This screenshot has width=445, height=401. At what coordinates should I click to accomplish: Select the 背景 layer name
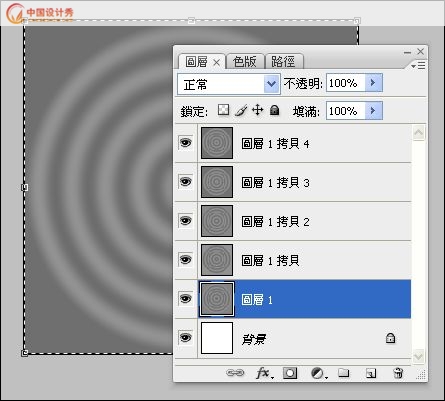point(254,339)
